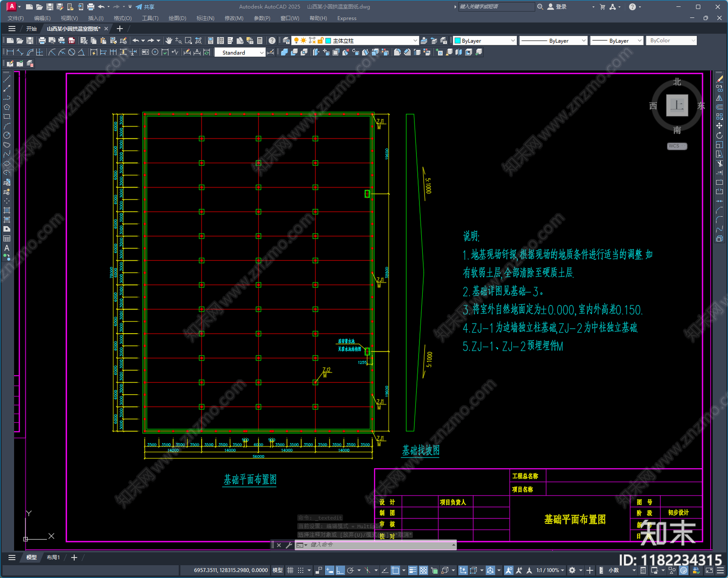Click the Help question mark in the standard toolbar
Image resolution: width=728 pixels, height=578 pixels.
tap(272, 41)
